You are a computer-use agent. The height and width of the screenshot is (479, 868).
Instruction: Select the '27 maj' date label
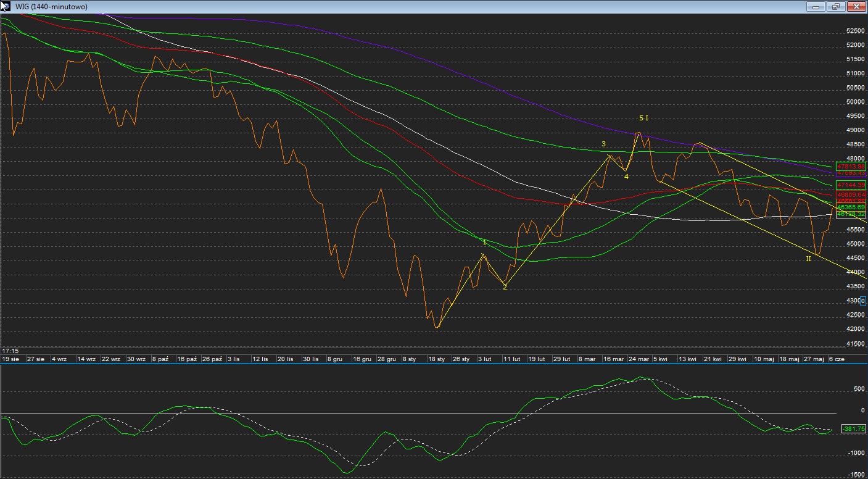pyautogui.click(x=814, y=359)
